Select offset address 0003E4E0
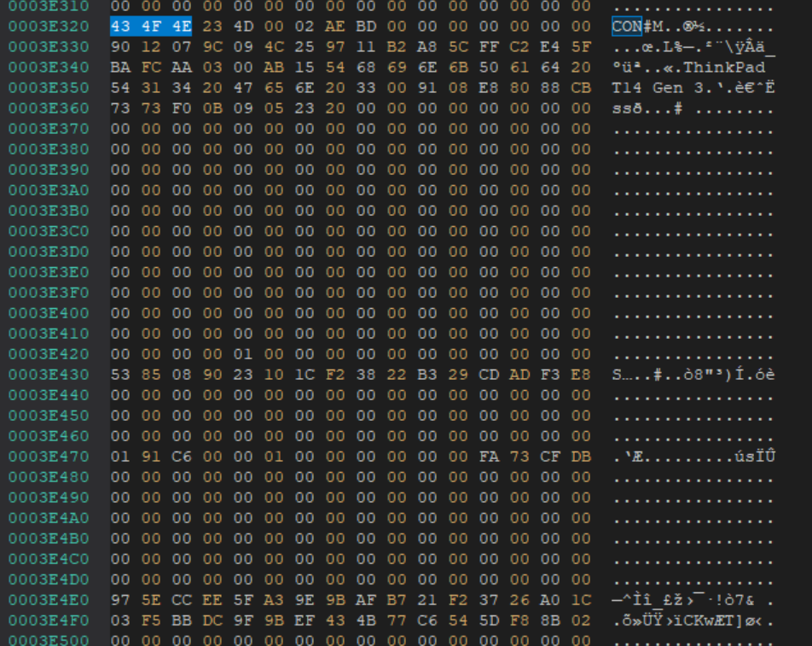 [x=49, y=600]
